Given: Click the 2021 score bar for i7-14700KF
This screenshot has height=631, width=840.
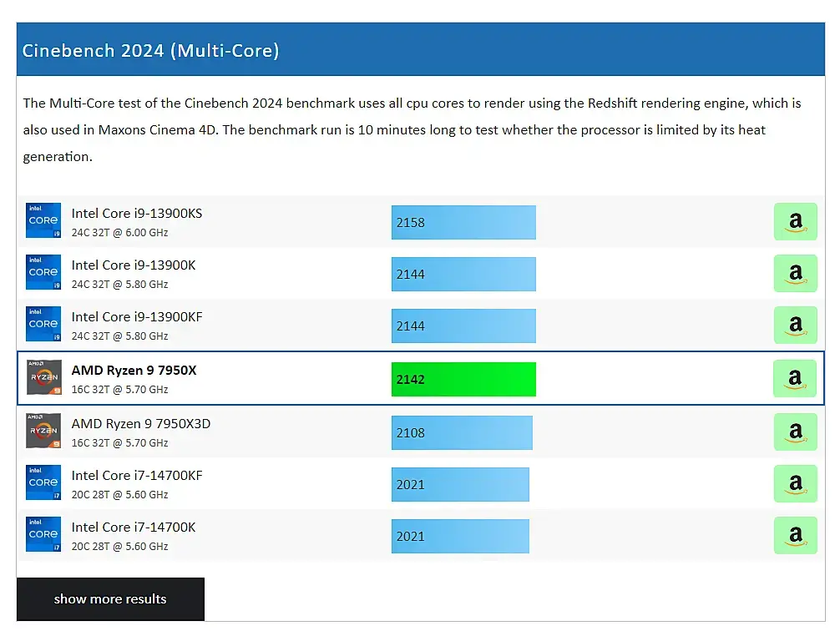Looking at the screenshot, I should (460, 485).
